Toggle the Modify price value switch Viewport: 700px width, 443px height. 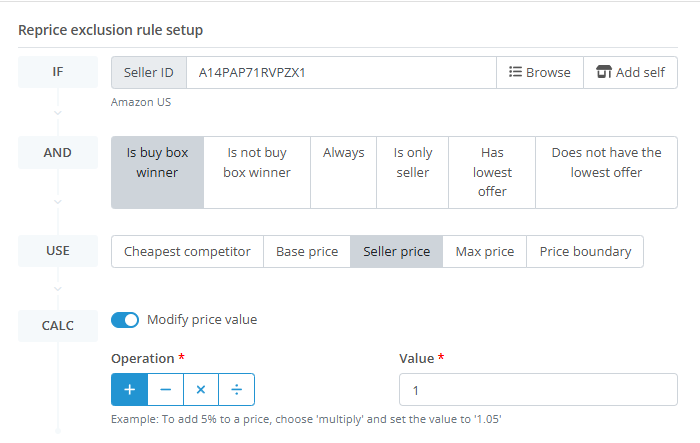click(125, 320)
